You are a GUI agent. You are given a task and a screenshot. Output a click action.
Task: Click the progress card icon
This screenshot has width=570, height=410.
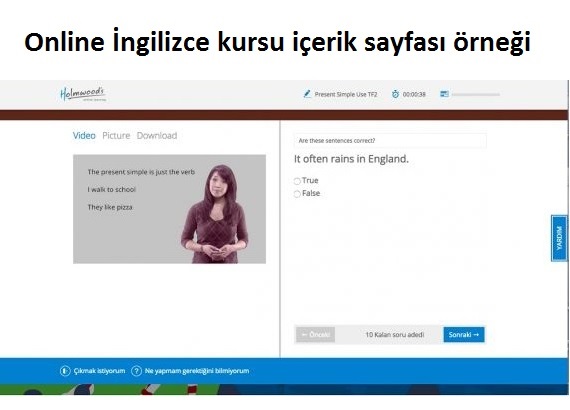click(x=444, y=94)
